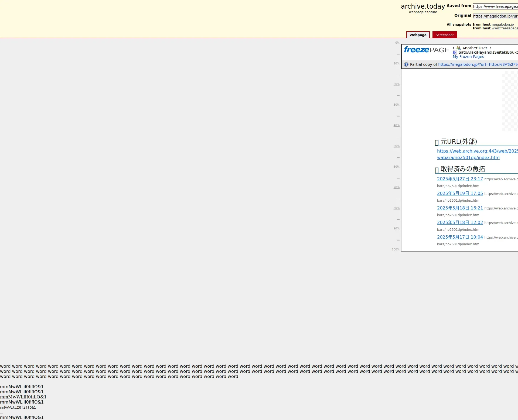Jump to the 50% page position marker
This screenshot has height=420, width=518.
(396, 146)
